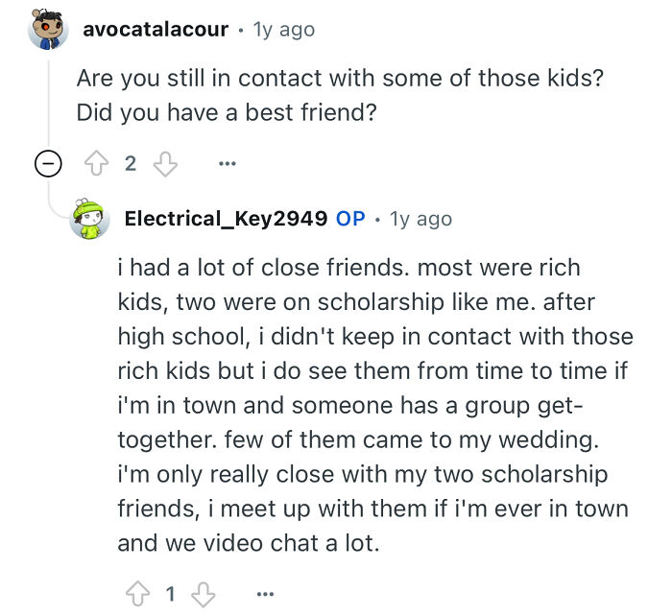Click the reply's vote count 1
The width and height of the screenshot is (672, 616).
[x=171, y=594]
